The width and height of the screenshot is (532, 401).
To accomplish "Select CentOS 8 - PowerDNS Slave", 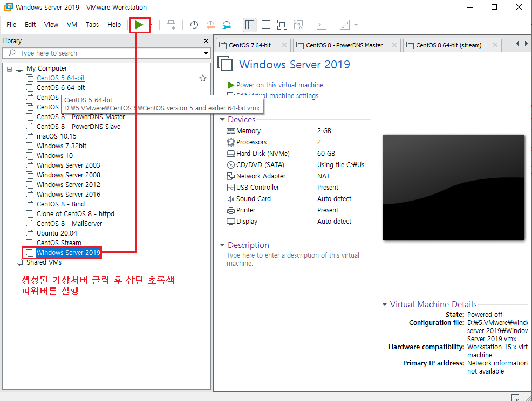I will [78, 127].
